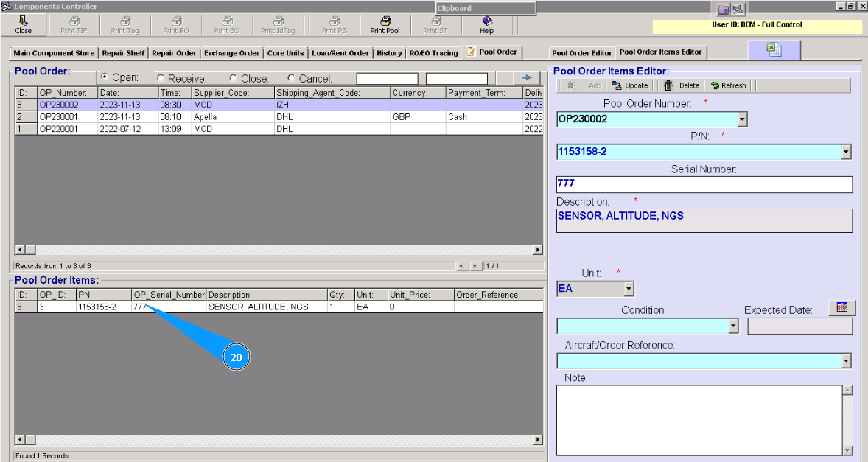The height and width of the screenshot is (462, 868).
Task: Switch to Repair Order tab
Action: tap(174, 53)
